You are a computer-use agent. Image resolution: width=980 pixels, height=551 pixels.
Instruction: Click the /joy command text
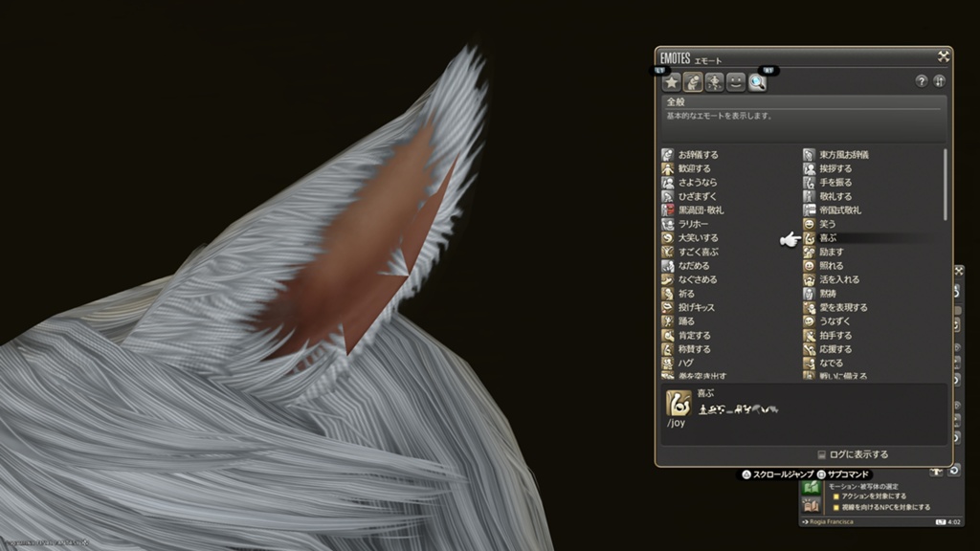click(677, 423)
